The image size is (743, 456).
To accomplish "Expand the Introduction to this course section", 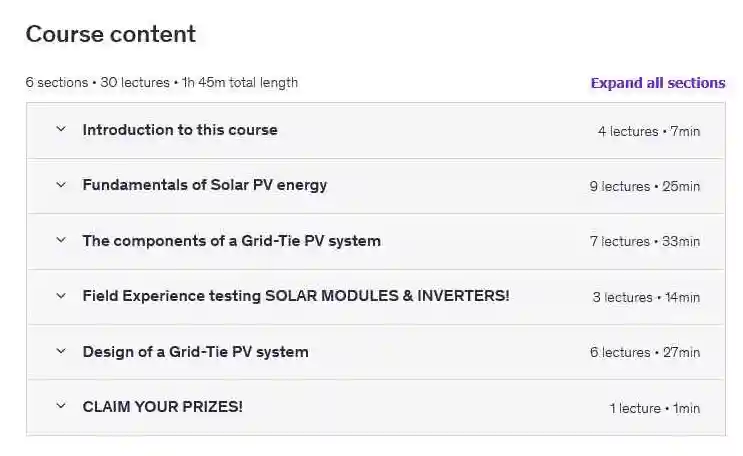I will [x=180, y=130].
